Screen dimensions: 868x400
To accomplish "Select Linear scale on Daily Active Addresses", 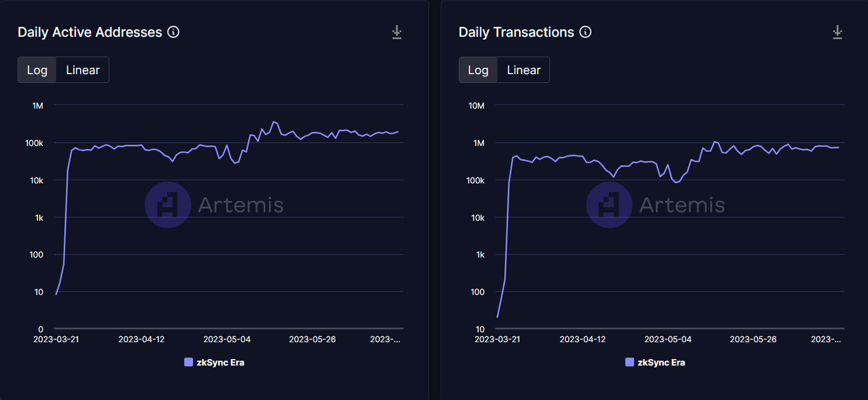I will coord(82,70).
